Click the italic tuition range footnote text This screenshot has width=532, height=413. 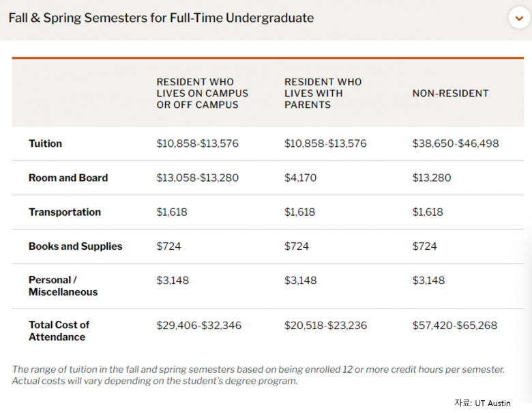(258, 375)
